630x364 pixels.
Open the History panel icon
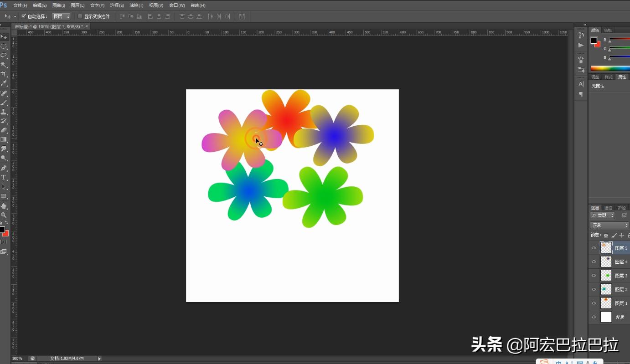coord(581,35)
